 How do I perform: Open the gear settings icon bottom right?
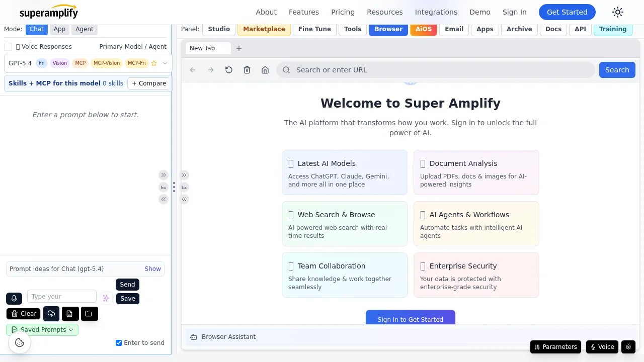[628, 347]
